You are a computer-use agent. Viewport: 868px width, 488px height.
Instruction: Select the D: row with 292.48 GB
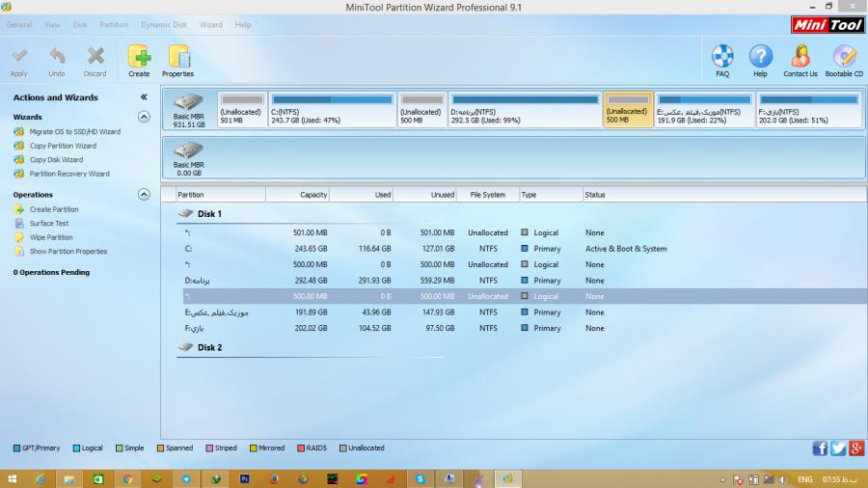click(x=525, y=281)
